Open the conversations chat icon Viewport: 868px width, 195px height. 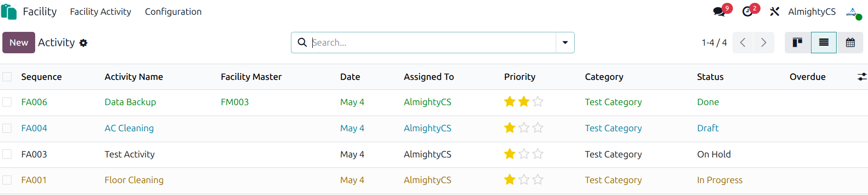(x=719, y=12)
